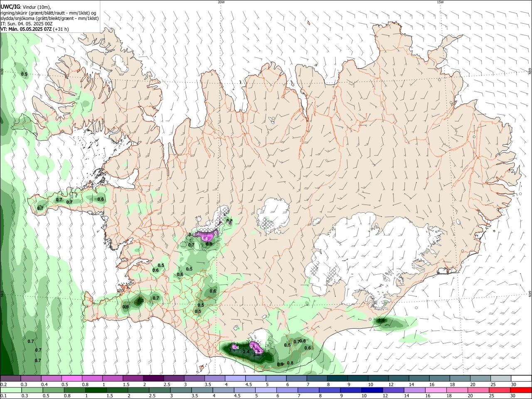Pick the light pink rain-legend swatch labeled 16
Image resolution: width=532 pixels, height=399 pixels.
[x=436, y=390]
